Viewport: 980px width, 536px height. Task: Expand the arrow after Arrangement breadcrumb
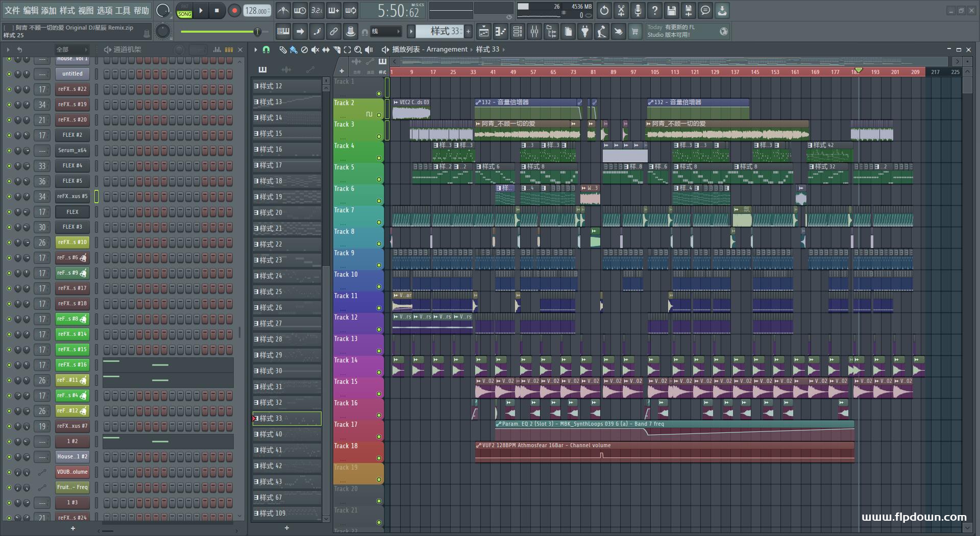(x=472, y=50)
